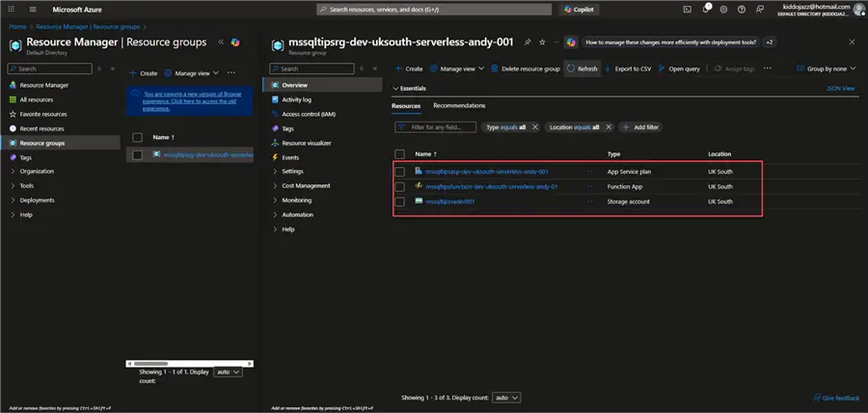Image resolution: width=868 pixels, height=413 pixels.
Task: Open the JSON View link
Action: [x=840, y=89]
